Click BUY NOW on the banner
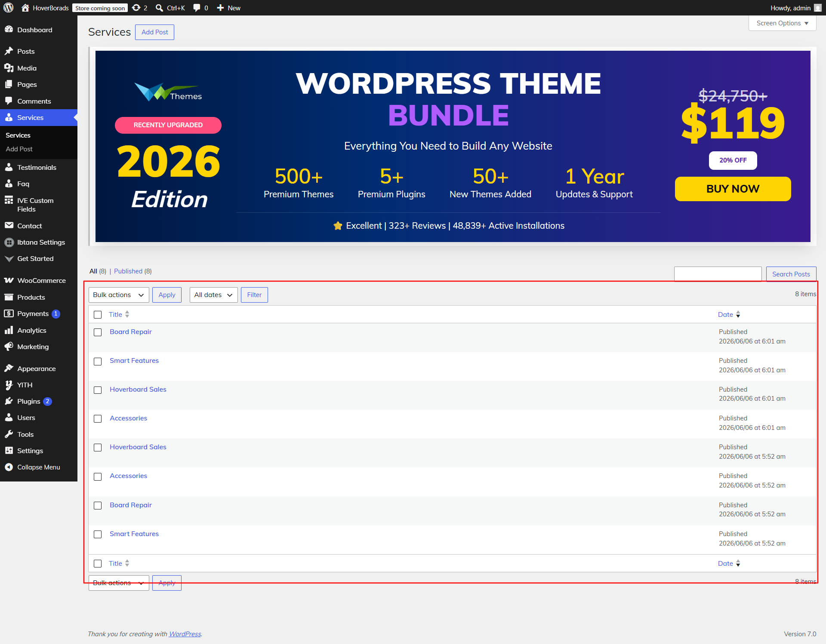Viewport: 826px width, 644px height. coord(733,189)
